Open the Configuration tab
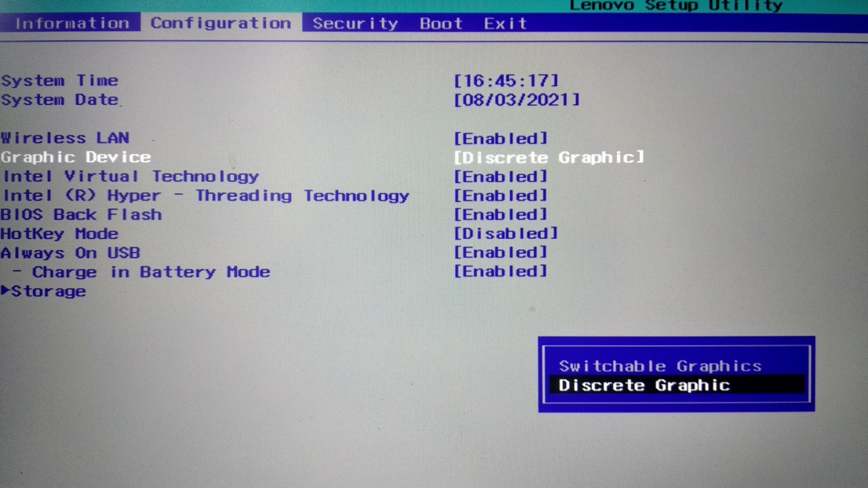Screen dimensions: 868x488 pos(220,23)
